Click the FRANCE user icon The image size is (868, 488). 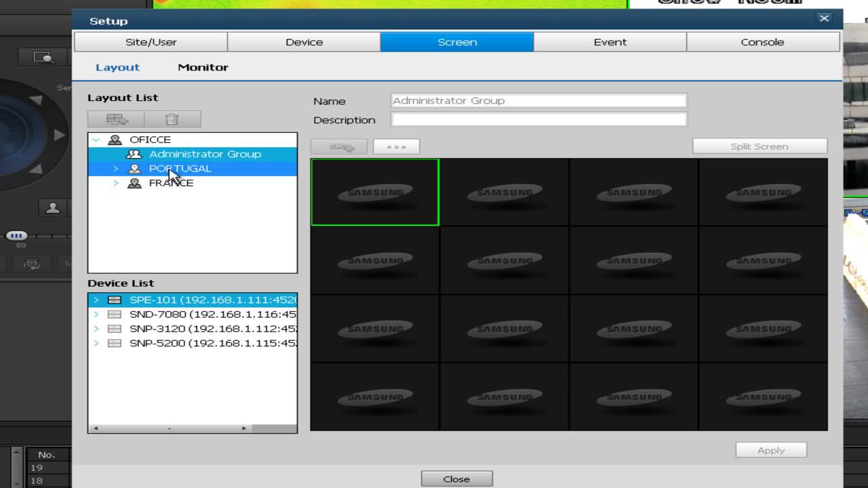tap(134, 183)
